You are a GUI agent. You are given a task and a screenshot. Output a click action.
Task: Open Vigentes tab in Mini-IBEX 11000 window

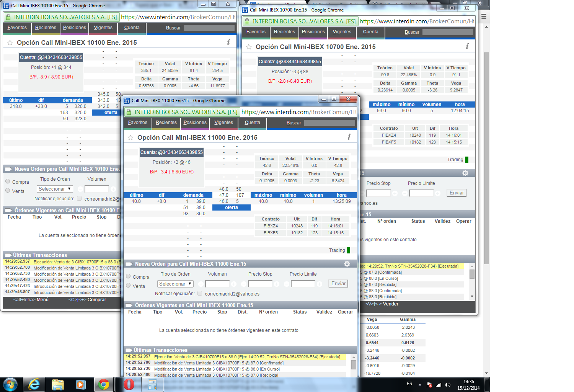[x=224, y=123]
